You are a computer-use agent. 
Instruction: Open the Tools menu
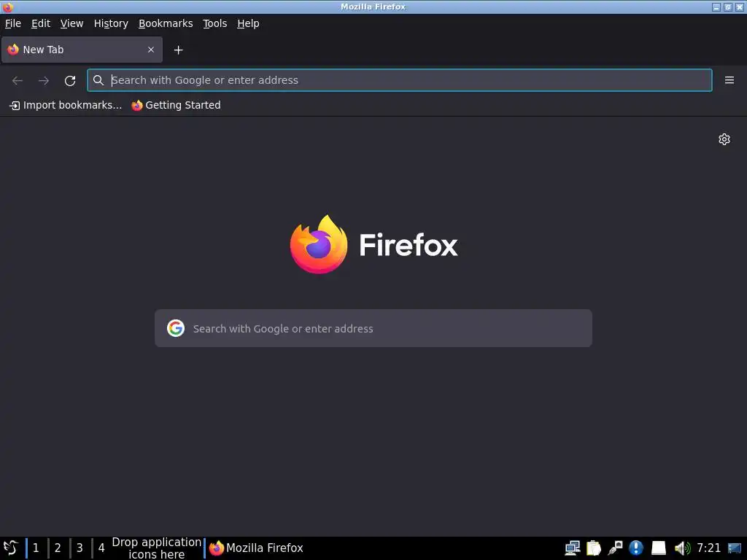[215, 23]
